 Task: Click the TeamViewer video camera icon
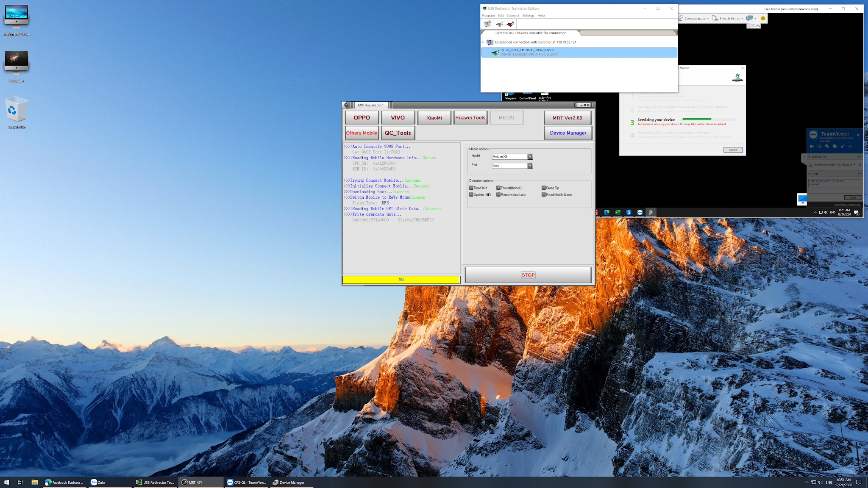pyautogui.click(x=812, y=147)
